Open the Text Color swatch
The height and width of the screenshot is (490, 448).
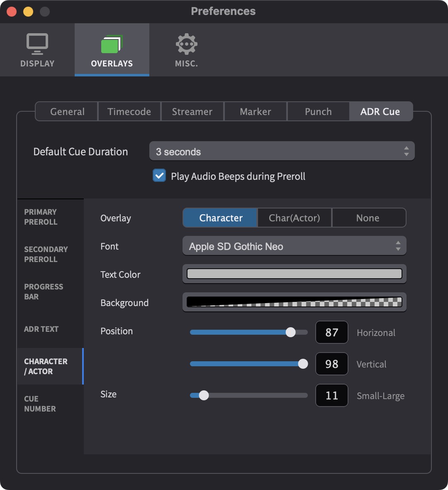294,274
